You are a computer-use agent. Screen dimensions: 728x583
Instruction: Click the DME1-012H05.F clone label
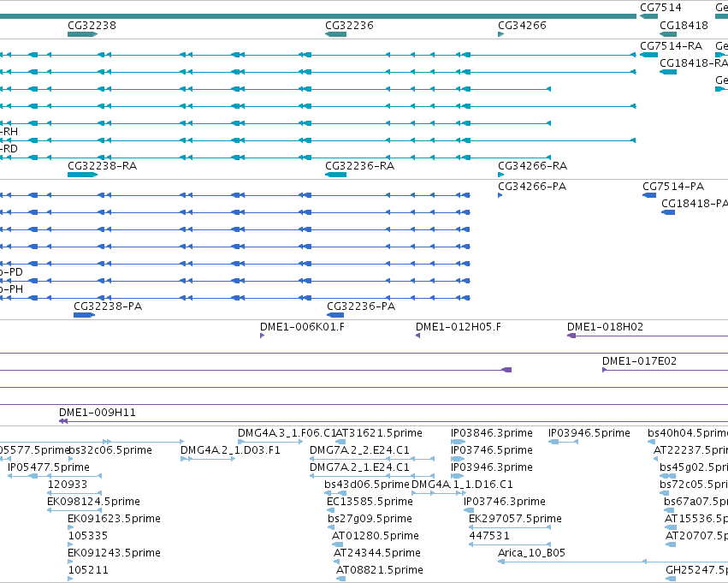[x=459, y=326]
